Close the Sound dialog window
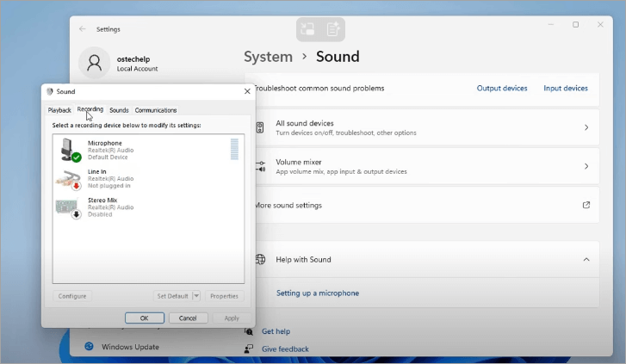The width and height of the screenshot is (626, 364). [x=247, y=91]
